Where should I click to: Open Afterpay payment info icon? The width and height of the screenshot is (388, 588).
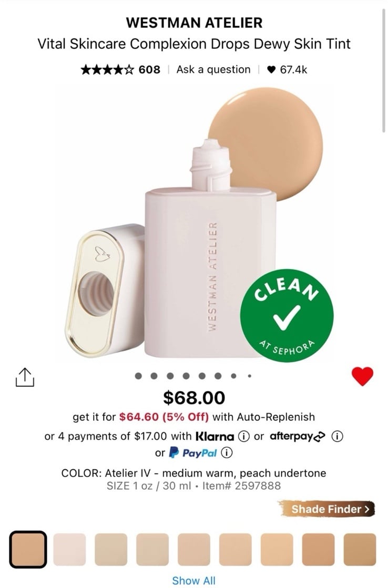(x=338, y=437)
